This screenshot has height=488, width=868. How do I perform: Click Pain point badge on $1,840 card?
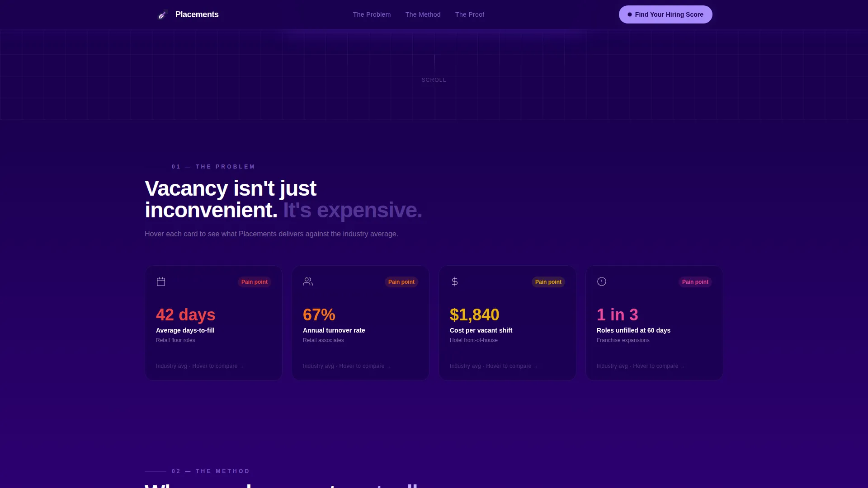point(548,282)
